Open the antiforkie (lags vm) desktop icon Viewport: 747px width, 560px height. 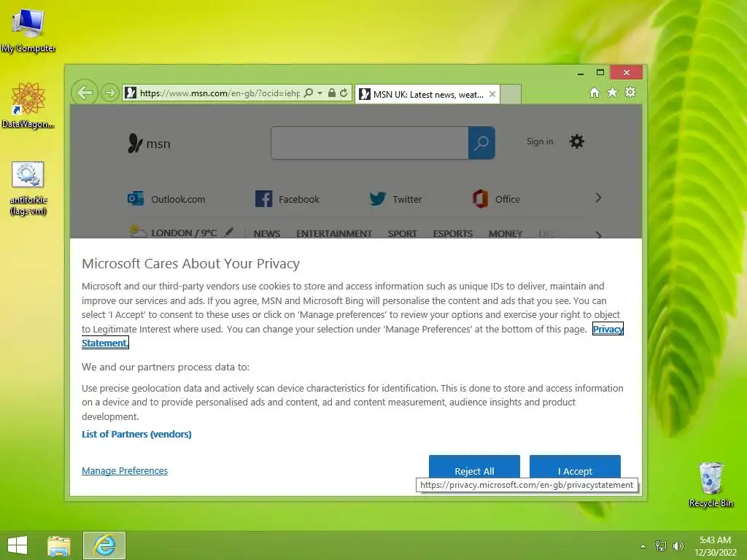click(28, 188)
